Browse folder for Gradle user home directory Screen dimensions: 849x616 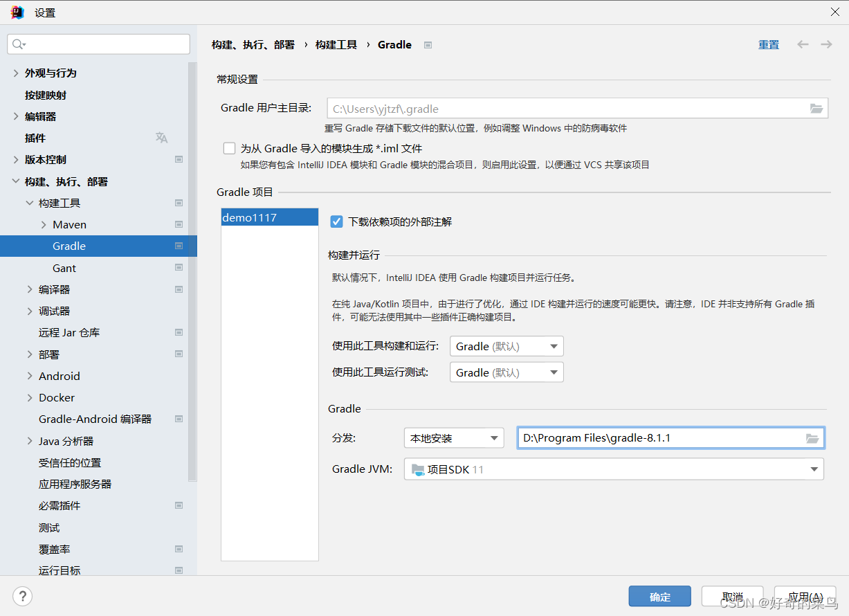[816, 109]
